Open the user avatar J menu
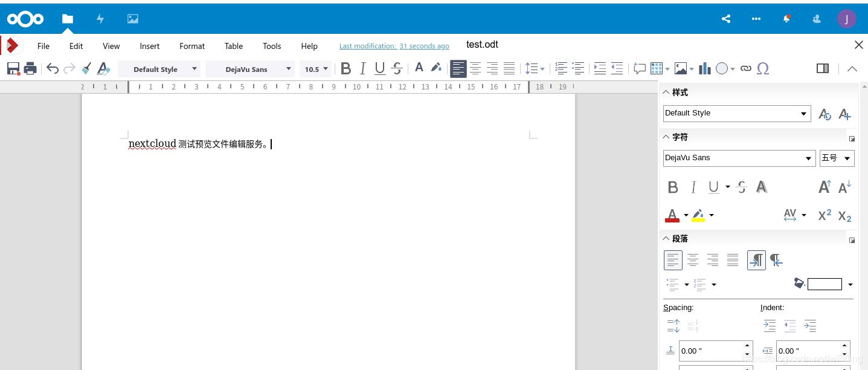The height and width of the screenshot is (370, 868). (x=847, y=19)
